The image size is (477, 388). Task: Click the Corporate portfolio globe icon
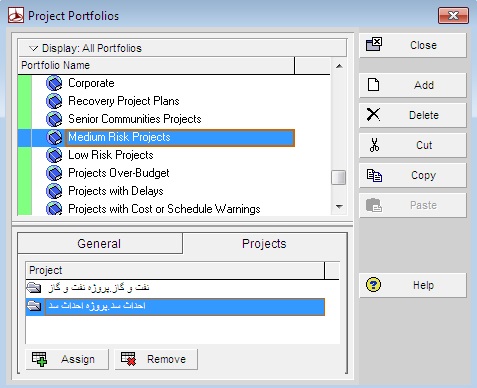click(54, 83)
